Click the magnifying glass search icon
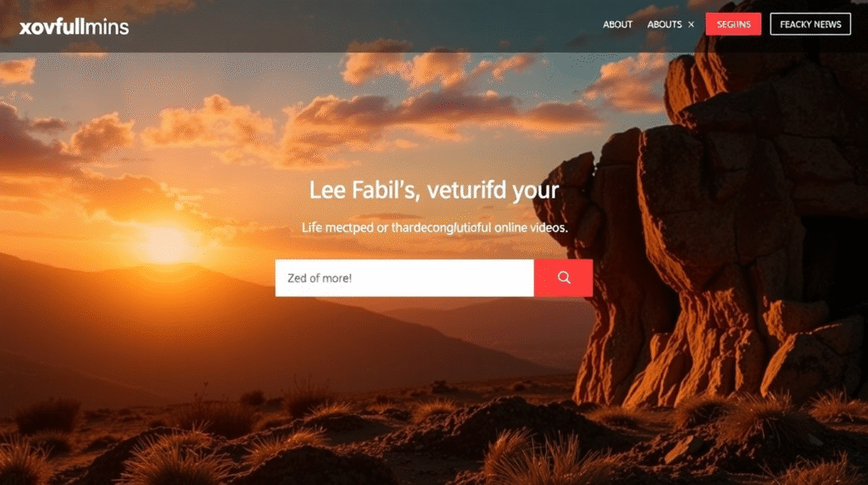The width and height of the screenshot is (868, 485). [564, 277]
